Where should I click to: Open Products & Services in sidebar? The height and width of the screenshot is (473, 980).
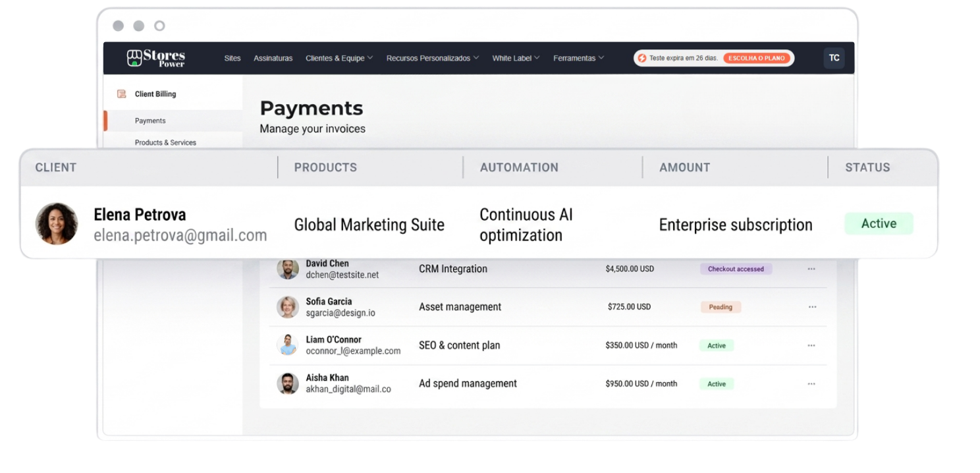click(165, 142)
